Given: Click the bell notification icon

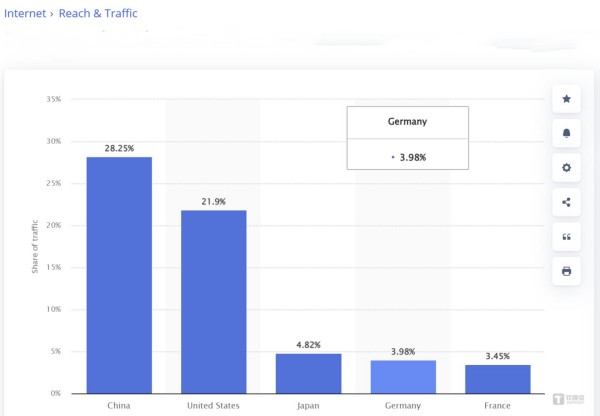Looking at the screenshot, I should pos(566,133).
